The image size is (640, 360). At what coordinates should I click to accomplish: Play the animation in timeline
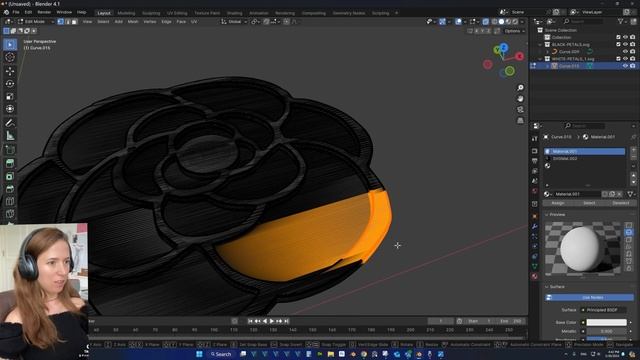tap(272, 321)
